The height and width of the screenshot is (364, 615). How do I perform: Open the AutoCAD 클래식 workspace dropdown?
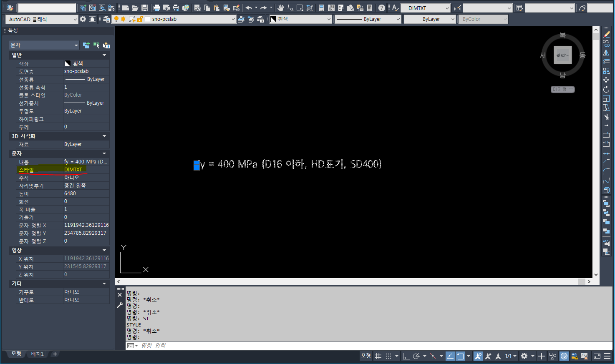click(42, 19)
